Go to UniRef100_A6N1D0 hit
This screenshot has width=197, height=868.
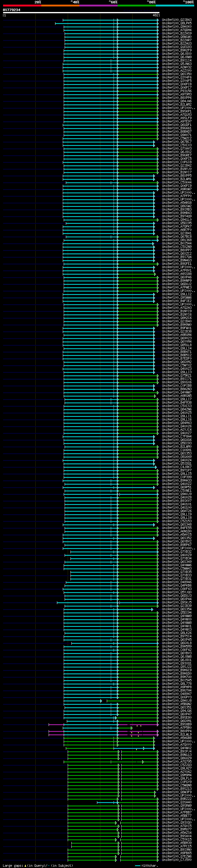(x=177, y=531)
